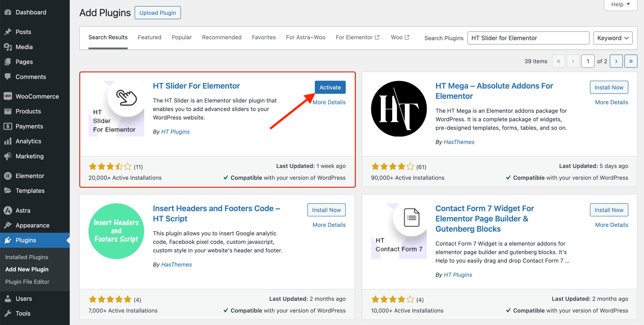644x325 pixels.
Task: Click the Products icon in sidebar
Action: tap(8, 111)
